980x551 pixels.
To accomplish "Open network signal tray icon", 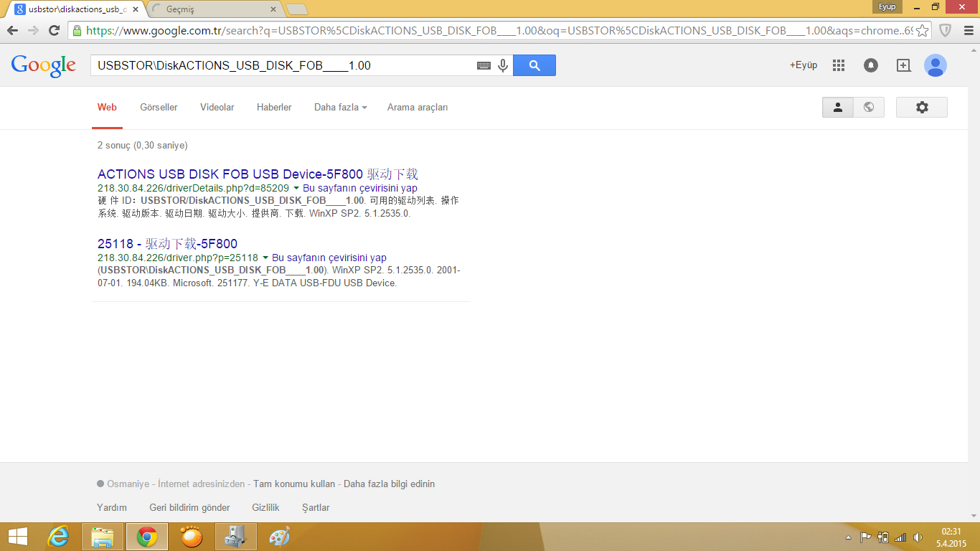I will (900, 537).
